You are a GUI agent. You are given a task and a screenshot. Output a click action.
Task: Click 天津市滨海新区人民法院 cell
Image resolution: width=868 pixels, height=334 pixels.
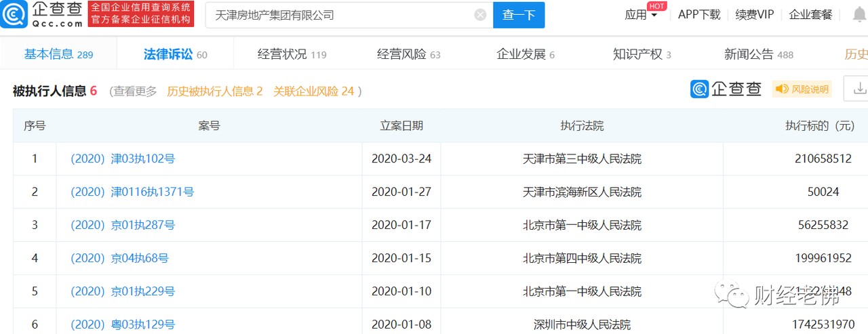click(582, 192)
